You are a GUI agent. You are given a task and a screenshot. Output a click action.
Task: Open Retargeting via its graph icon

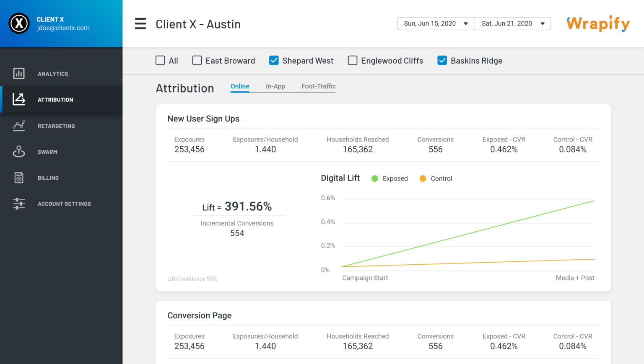[x=19, y=126]
